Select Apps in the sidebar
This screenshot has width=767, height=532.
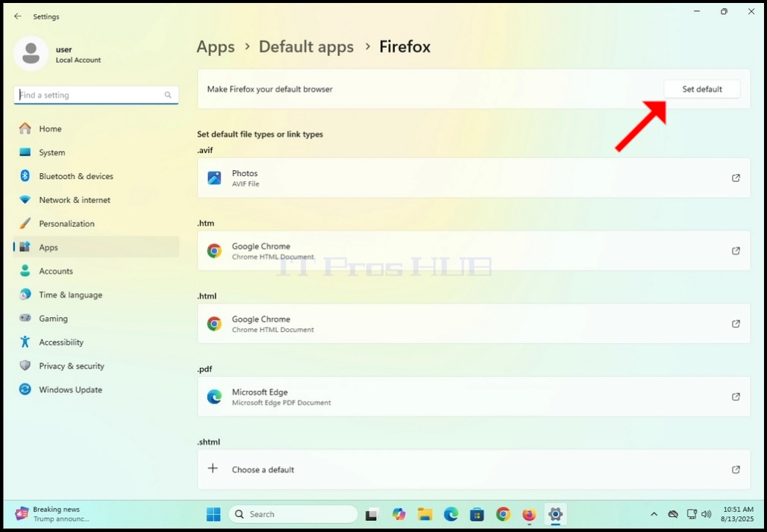tap(96, 248)
